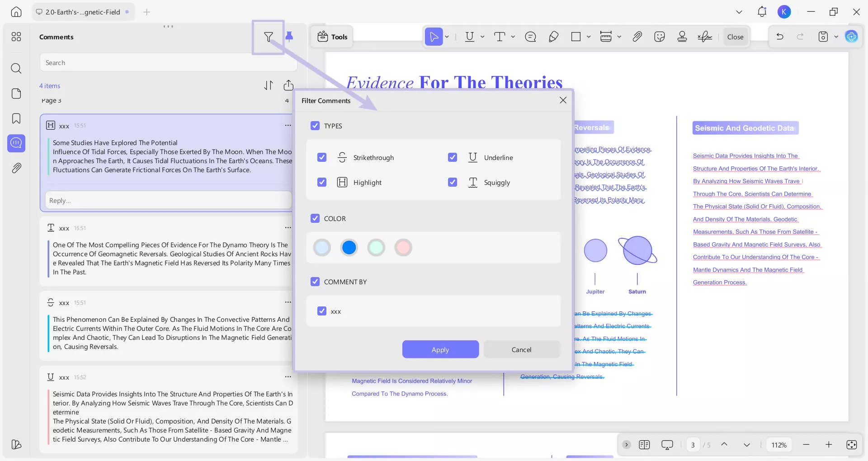Viewport: 868px width, 461px height.
Task: Open the save options icon
Action: 823,37
